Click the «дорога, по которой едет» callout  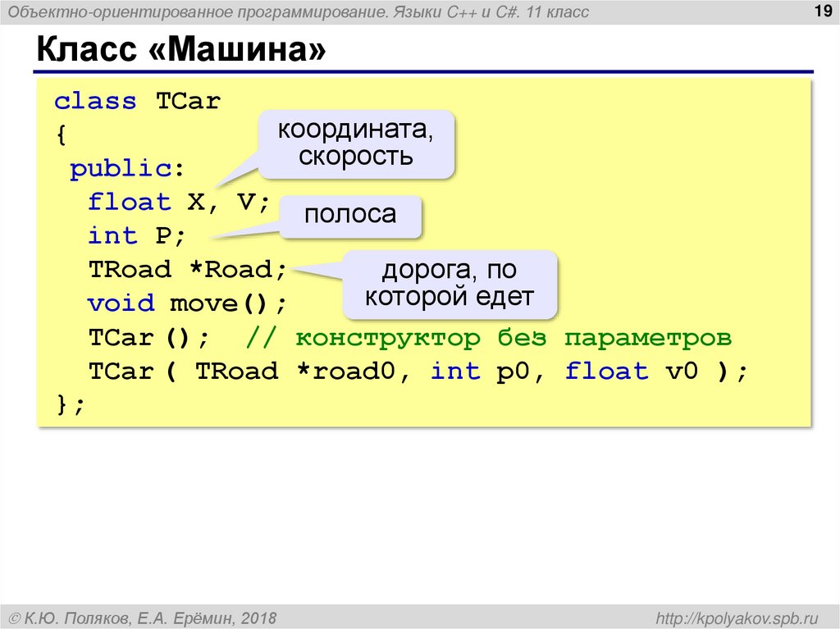click(x=450, y=284)
